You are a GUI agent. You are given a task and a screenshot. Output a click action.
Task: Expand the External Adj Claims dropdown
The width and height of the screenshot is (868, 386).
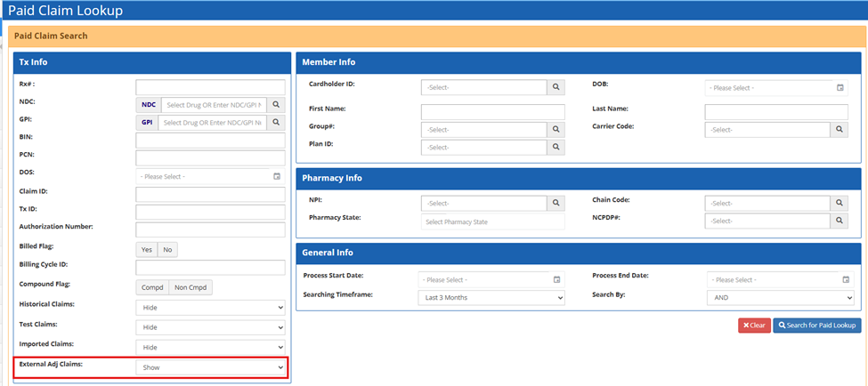[210, 366]
